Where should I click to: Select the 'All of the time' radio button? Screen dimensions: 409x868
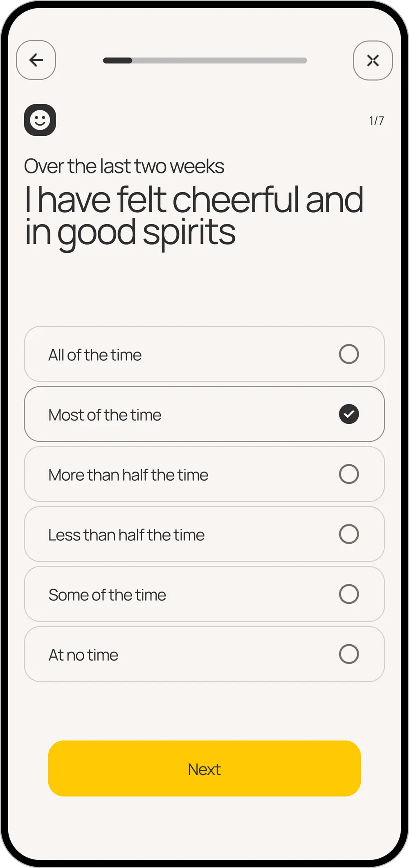pos(349,354)
